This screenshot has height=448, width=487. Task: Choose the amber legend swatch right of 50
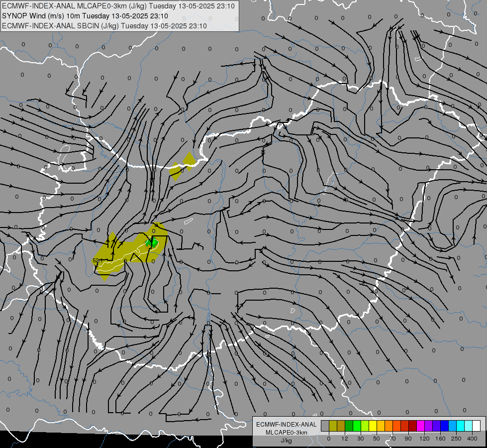pyautogui.click(x=381, y=426)
